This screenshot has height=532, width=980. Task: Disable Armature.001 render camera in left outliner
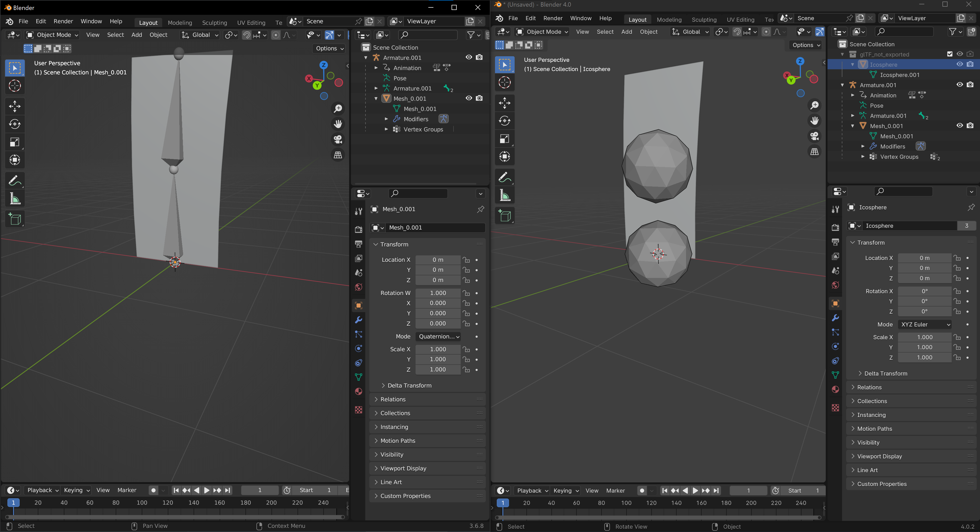479,57
